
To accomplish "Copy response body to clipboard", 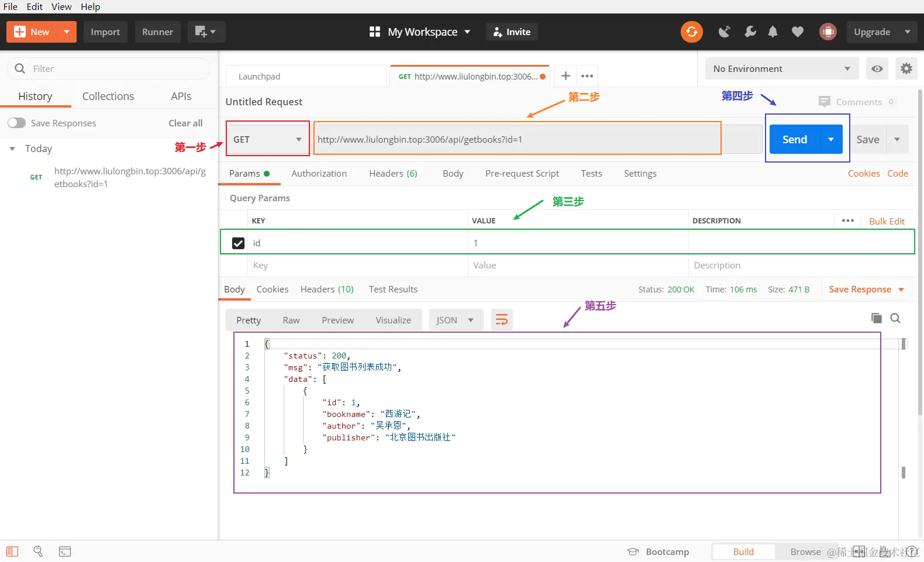I will [876, 318].
